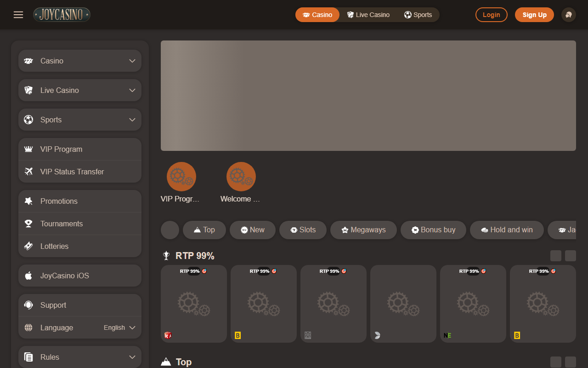Click the Sign Up button
588x368 pixels.
pyautogui.click(x=534, y=15)
